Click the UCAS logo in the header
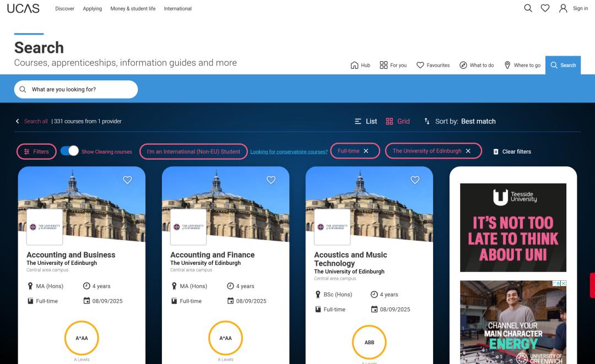Screen dimensions: 595x364 coord(23,8)
